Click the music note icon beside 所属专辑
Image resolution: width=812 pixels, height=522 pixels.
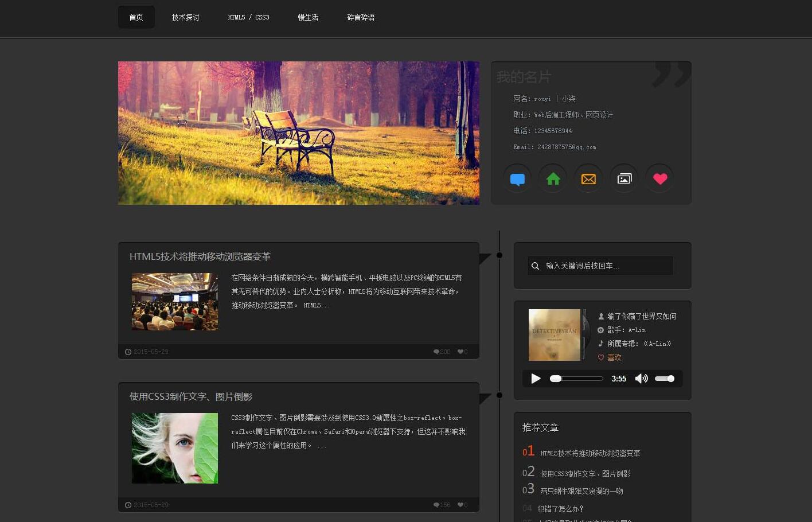click(601, 344)
